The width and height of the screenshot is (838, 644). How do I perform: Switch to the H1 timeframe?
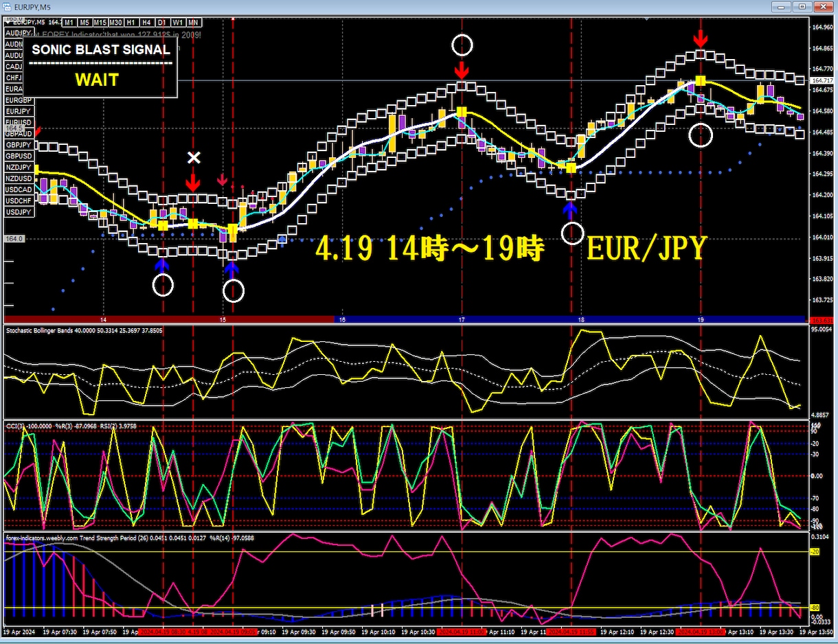click(x=131, y=22)
